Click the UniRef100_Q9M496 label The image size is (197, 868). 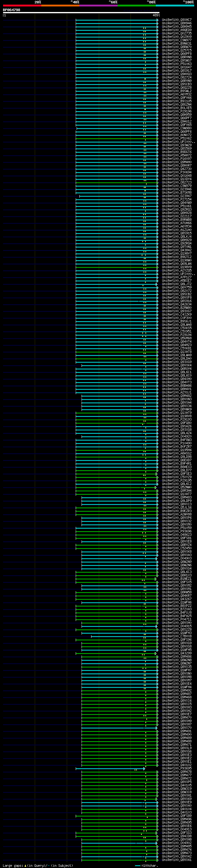(x=177, y=819)
